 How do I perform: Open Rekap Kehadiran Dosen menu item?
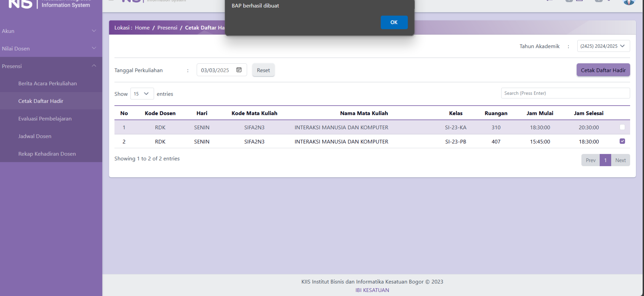pos(47,154)
